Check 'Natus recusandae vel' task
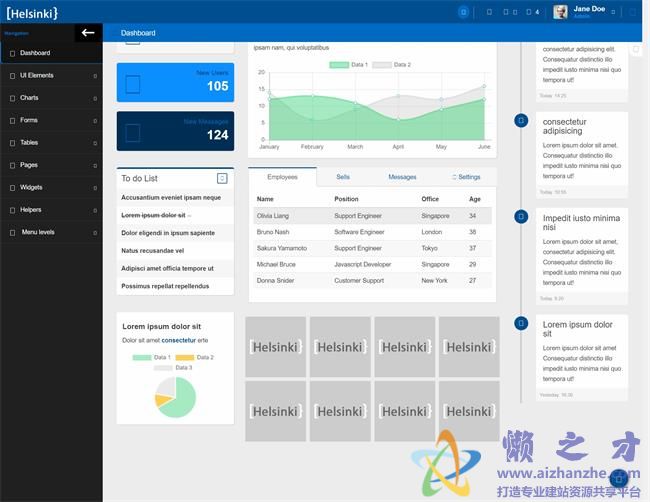Screen dimensions: 650x502 click(175, 251)
